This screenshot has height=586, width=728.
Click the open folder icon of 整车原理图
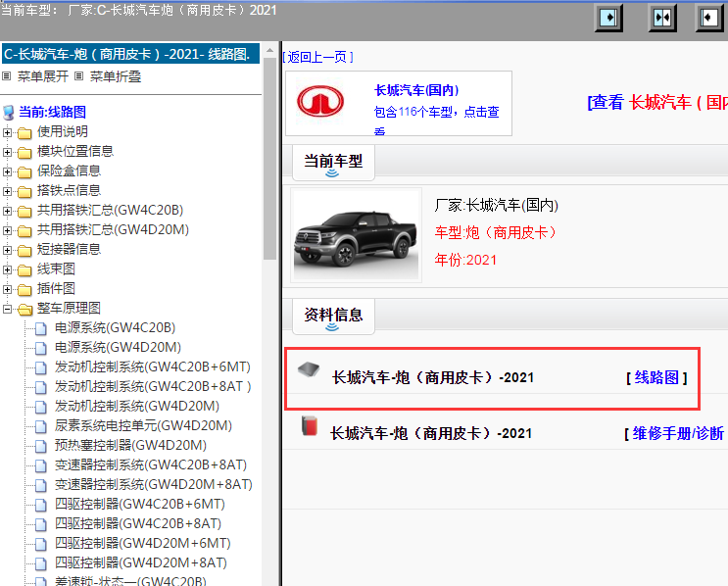pos(24,309)
